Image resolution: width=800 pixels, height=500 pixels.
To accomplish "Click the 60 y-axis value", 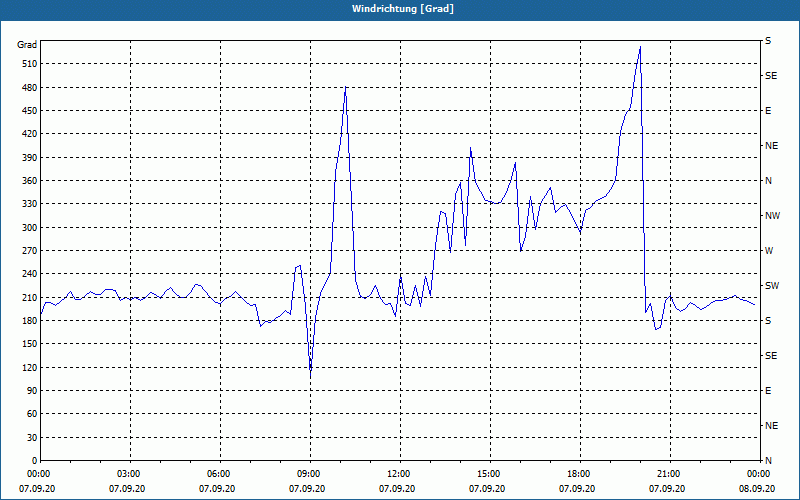I will pos(32,414).
